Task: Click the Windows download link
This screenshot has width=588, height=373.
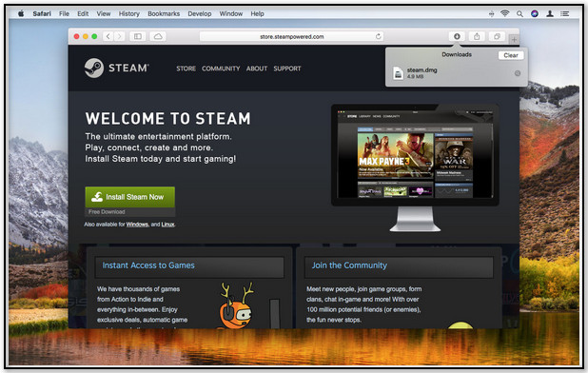Action: coord(137,225)
